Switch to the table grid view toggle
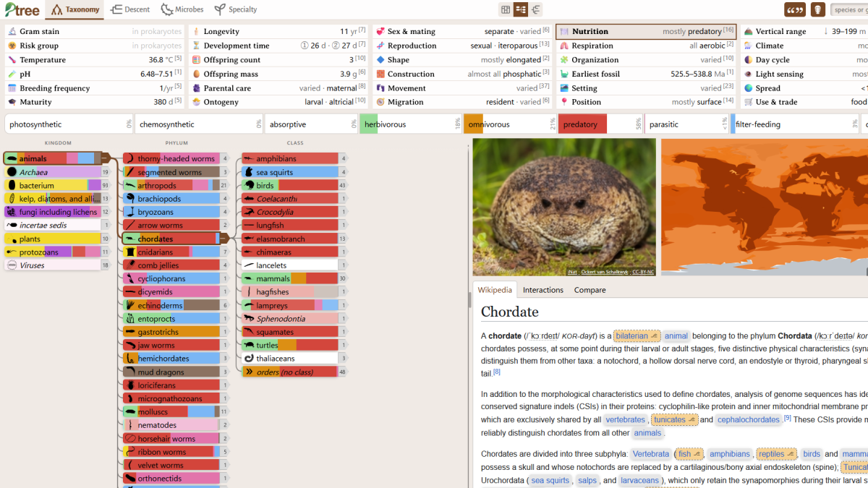 (506, 9)
